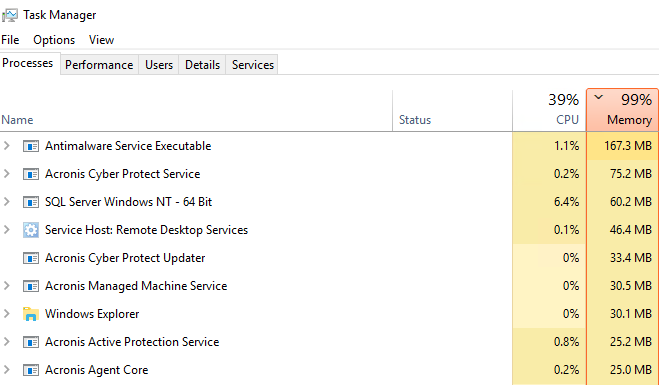
Task: Click the Acronis Agent Core icon
Action: (x=31, y=370)
